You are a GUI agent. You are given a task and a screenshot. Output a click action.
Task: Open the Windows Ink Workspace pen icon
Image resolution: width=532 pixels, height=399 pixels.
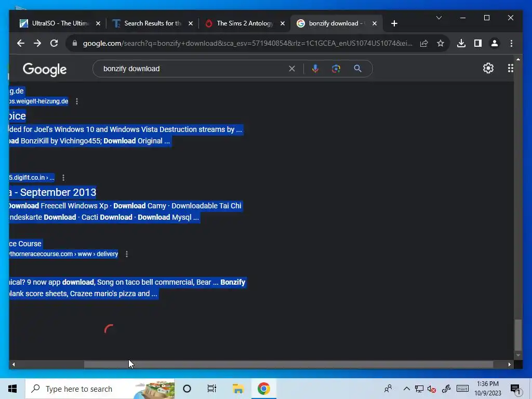coord(446,389)
